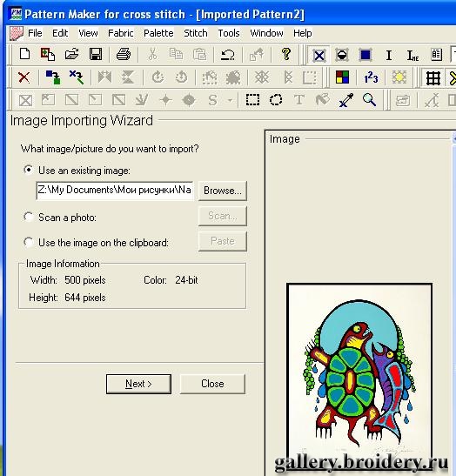This screenshot has height=476, width=456.
Task: Click the Next > button
Action: (138, 384)
